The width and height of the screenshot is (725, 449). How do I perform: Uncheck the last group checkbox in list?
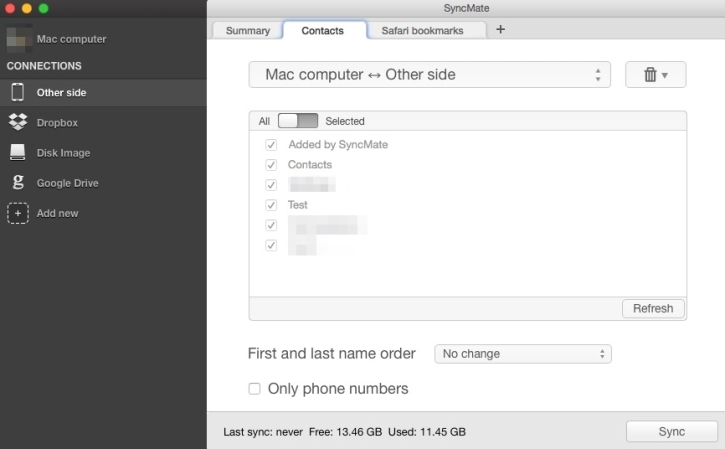pos(271,245)
